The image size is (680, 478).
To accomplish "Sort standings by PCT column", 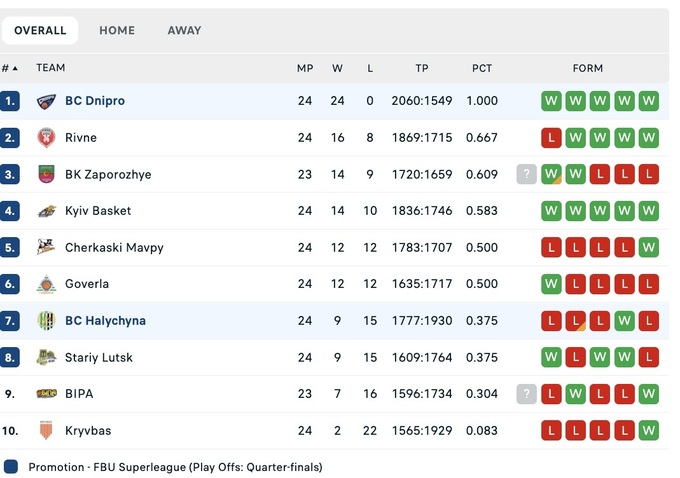I will pos(482,68).
